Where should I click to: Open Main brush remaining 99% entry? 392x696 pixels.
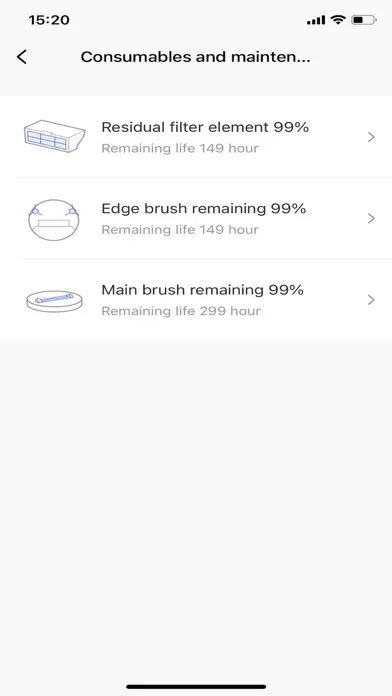coord(196,300)
